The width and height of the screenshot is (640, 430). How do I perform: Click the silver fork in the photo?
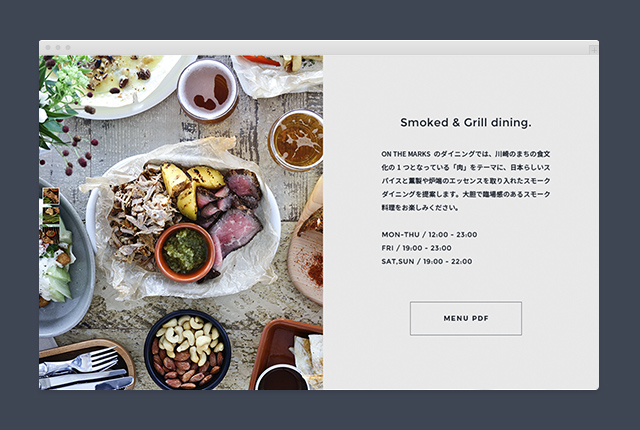tap(80, 363)
